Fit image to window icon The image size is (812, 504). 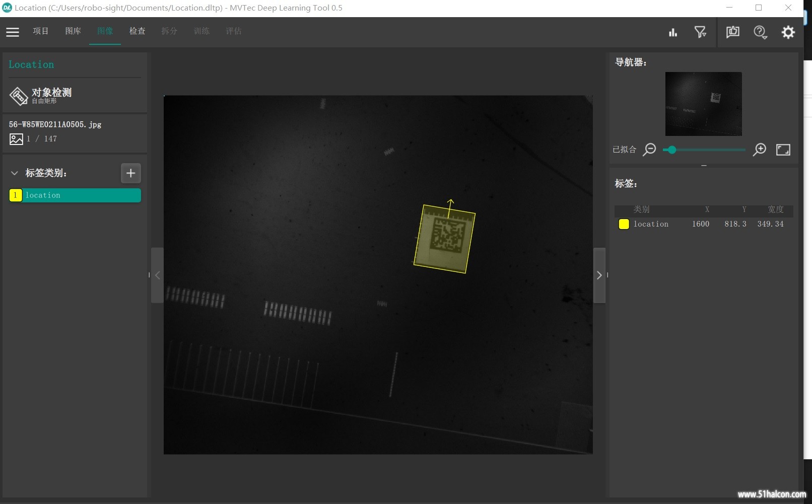coord(783,150)
